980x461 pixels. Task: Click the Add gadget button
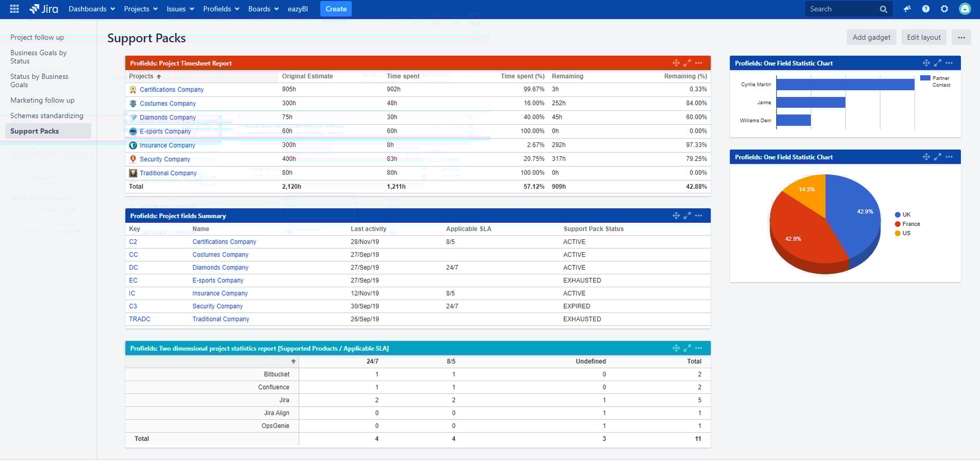point(871,37)
